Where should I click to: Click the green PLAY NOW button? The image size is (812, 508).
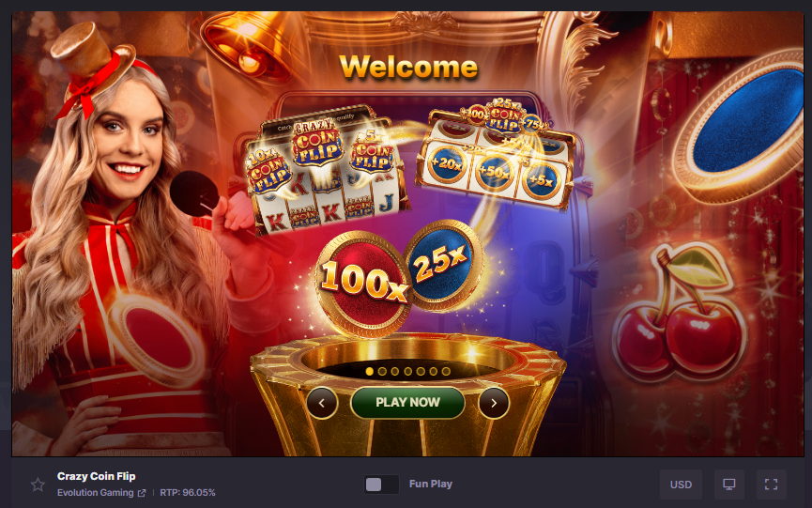pos(407,402)
